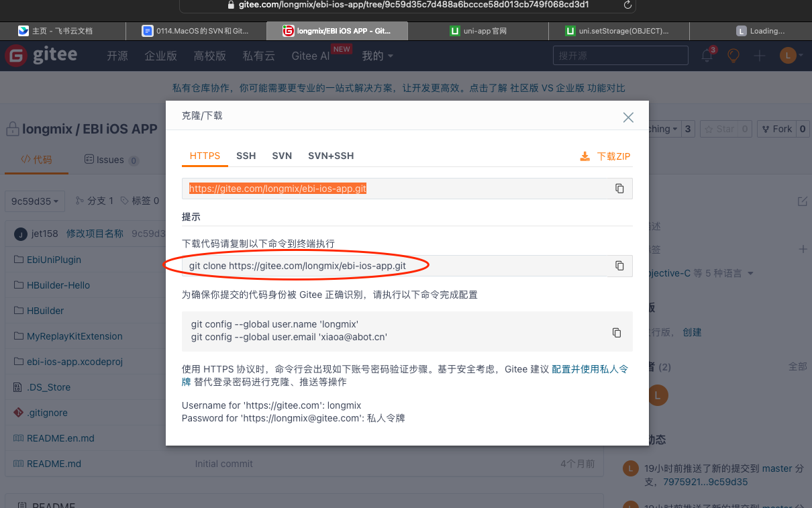
Task: Open the 代码 repository tab
Action: click(36, 160)
